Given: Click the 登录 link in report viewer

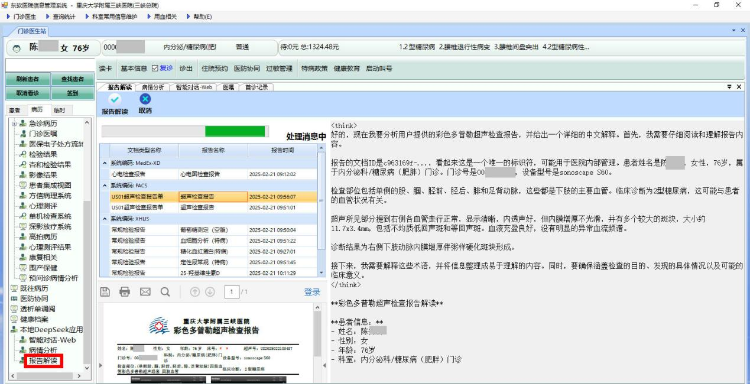Looking at the screenshot, I should [312, 292].
